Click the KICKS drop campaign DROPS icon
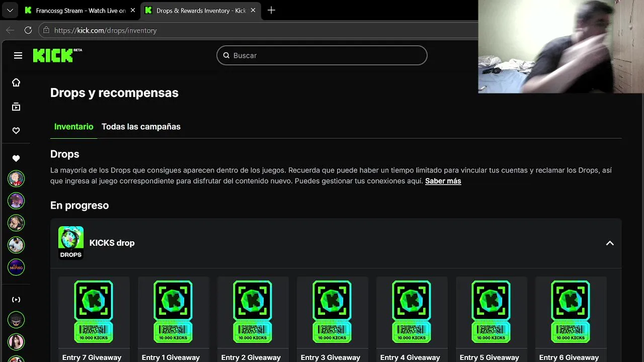Image resolution: width=644 pixels, height=362 pixels. [x=71, y=243]
